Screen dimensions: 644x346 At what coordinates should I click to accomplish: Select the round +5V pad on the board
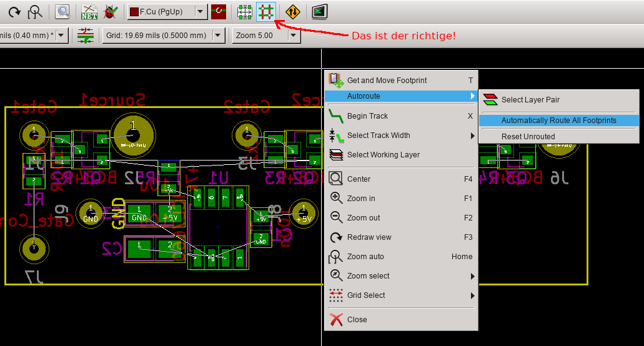coord(304,214)
